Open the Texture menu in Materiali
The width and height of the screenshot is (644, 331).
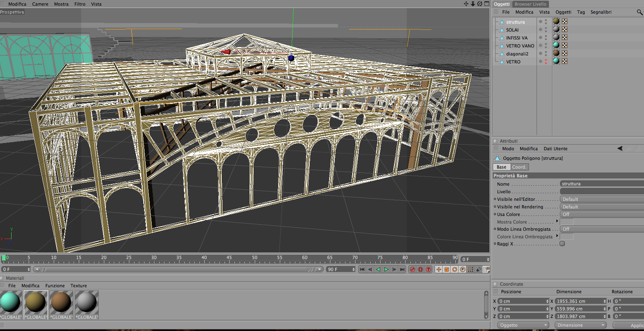tap(79, 286)
